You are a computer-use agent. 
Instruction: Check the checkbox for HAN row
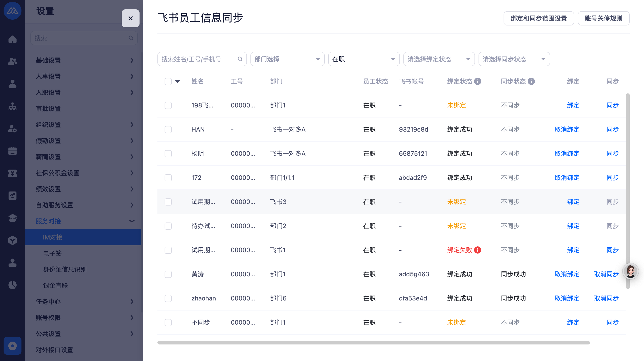(168, 129)
